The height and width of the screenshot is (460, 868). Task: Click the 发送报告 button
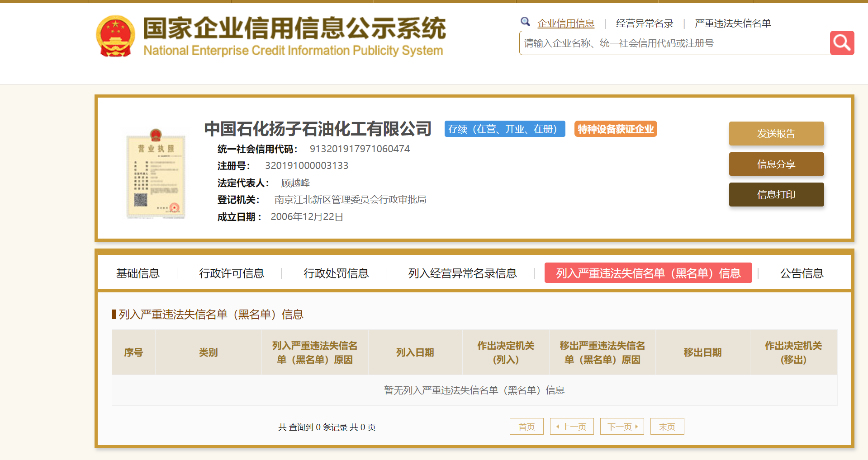pos(776,133)
